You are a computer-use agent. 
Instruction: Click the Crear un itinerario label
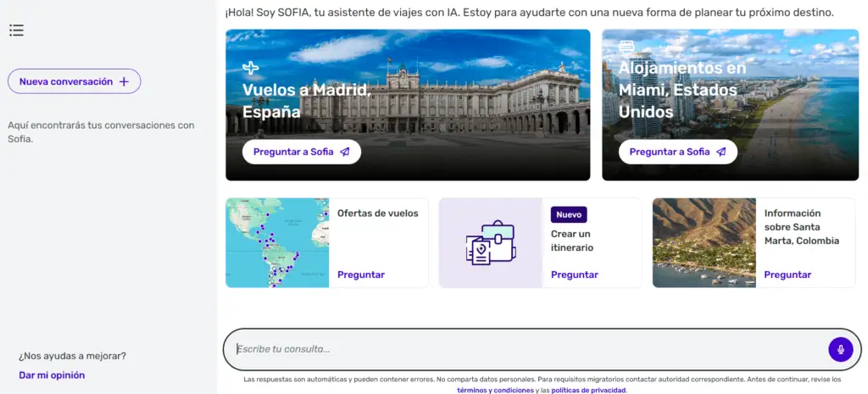(572, 241)
